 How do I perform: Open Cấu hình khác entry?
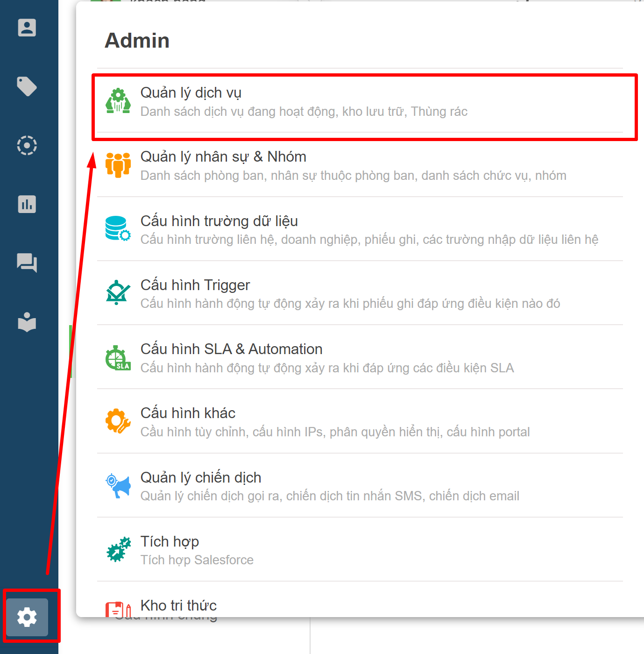360,421
